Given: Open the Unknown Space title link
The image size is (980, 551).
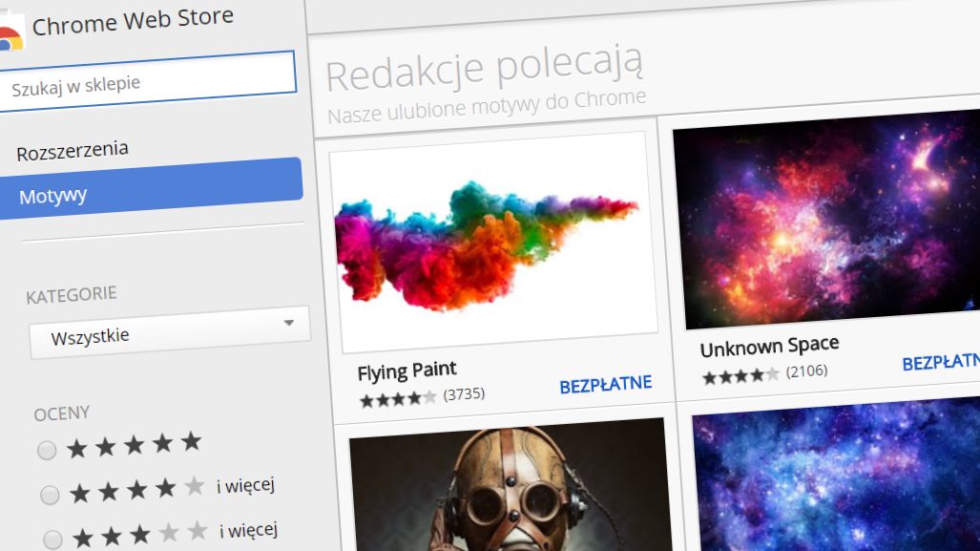Looking at the screenshot, I should click(769, 347).
